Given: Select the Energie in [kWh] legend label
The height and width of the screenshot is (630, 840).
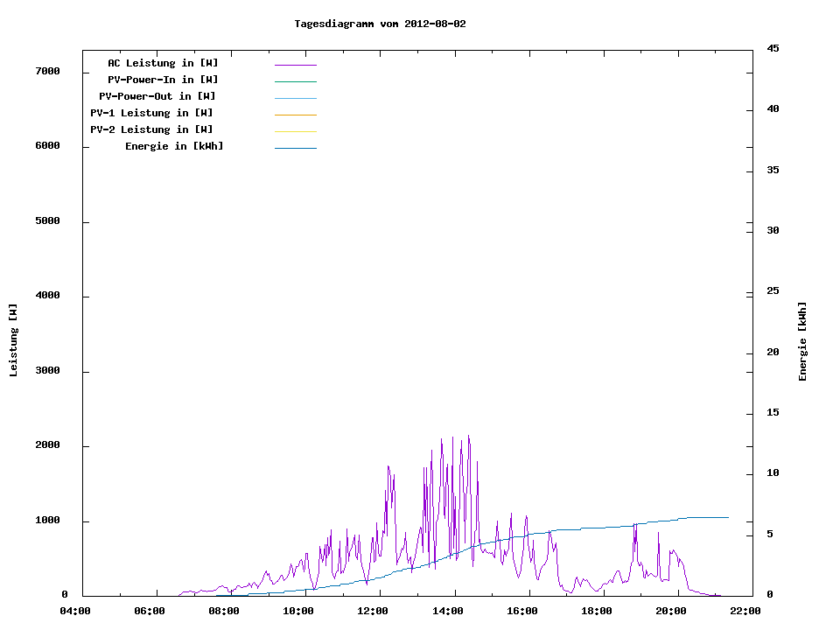Looking at the screenshot, I should (x=174, y=146).
